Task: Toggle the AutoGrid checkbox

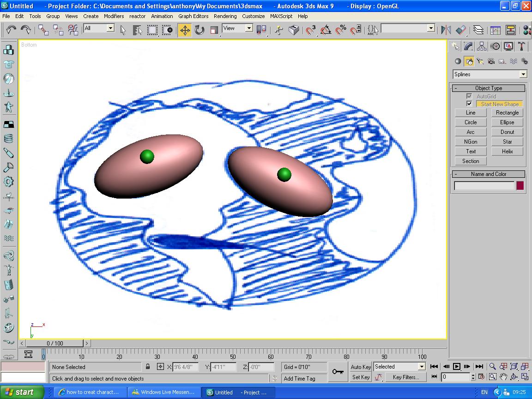Action: [469, 97]
